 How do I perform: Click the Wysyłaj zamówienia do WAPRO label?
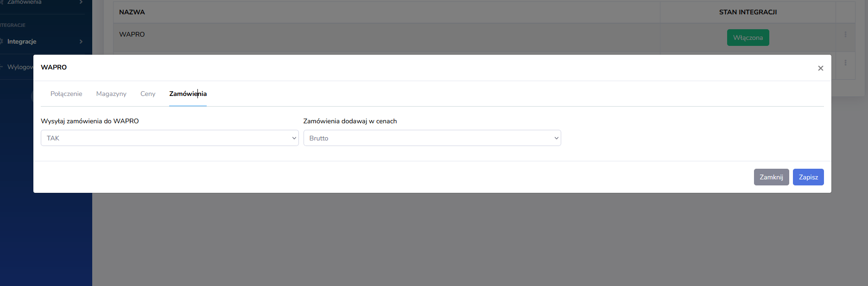(90, 121)
